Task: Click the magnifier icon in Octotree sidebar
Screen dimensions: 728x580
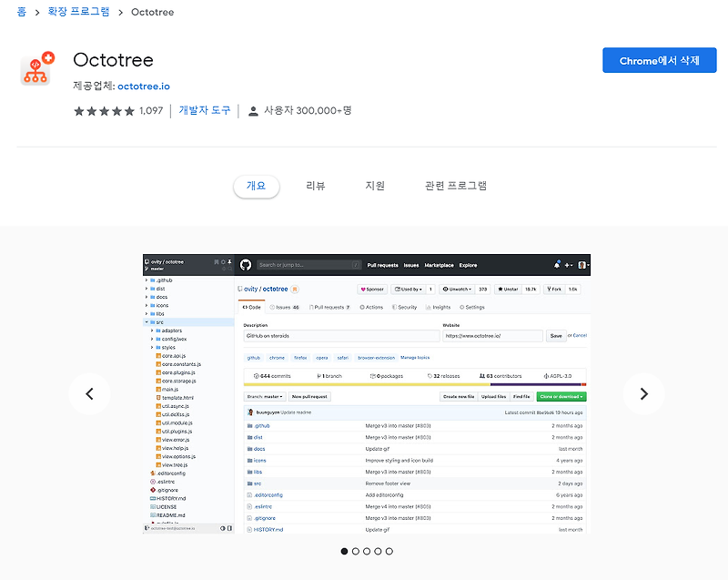Action: pyautogui.click(x=229, y=269)
